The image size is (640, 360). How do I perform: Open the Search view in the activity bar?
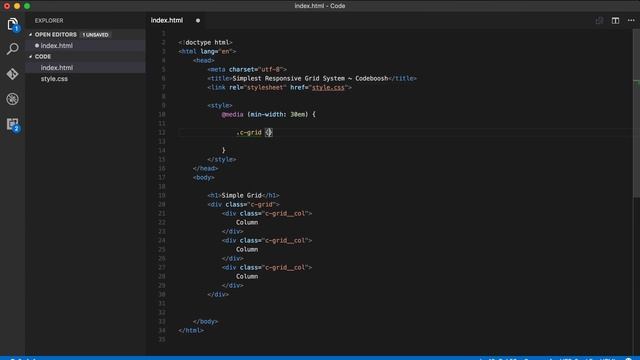tap(13, 49)
